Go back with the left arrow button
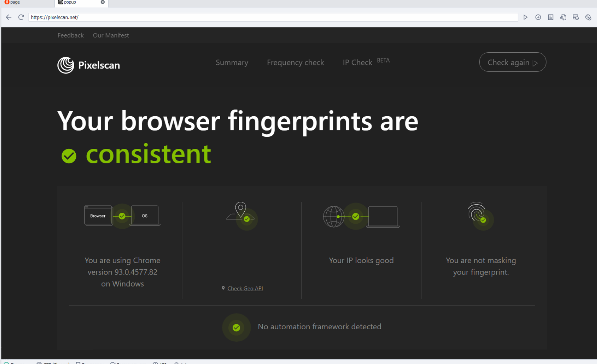597x364 pixels. point(9,17)
